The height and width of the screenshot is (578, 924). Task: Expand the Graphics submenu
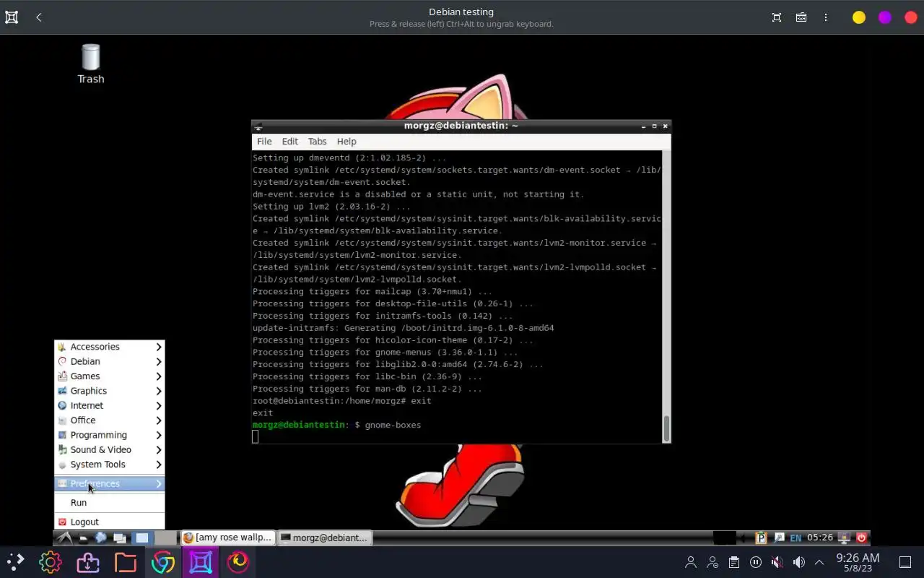point(110,391)
